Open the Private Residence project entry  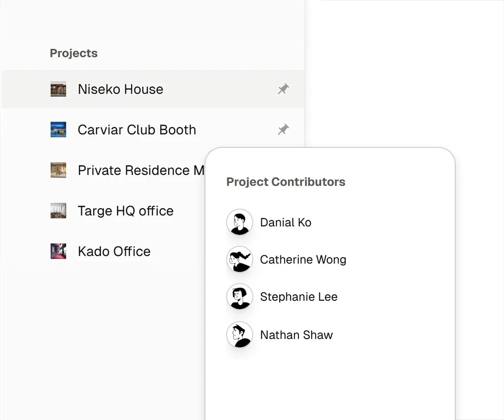139,170
